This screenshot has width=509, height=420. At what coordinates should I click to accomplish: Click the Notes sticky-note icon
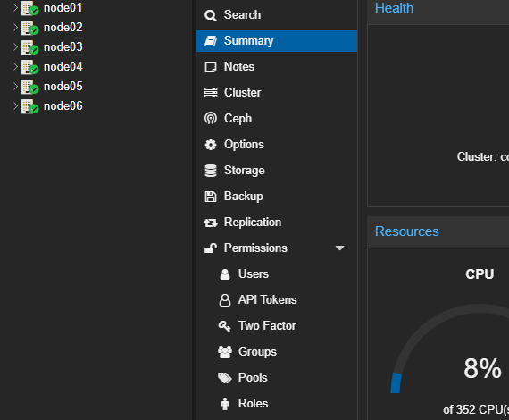pos(211,67)
